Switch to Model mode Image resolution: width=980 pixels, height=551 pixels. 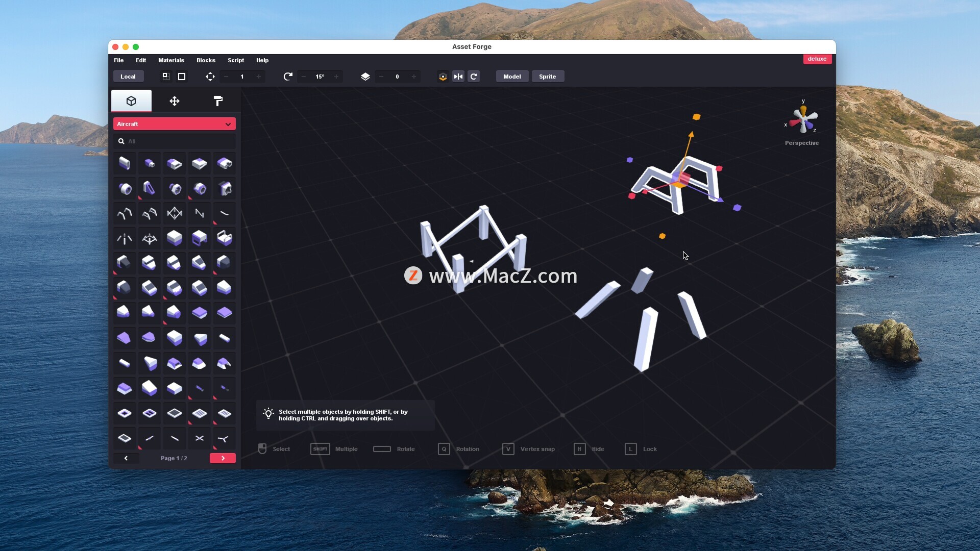[512, 77]
